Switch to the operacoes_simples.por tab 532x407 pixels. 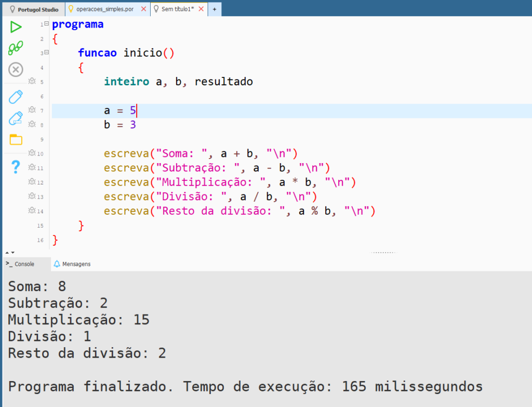click(104, 9)
